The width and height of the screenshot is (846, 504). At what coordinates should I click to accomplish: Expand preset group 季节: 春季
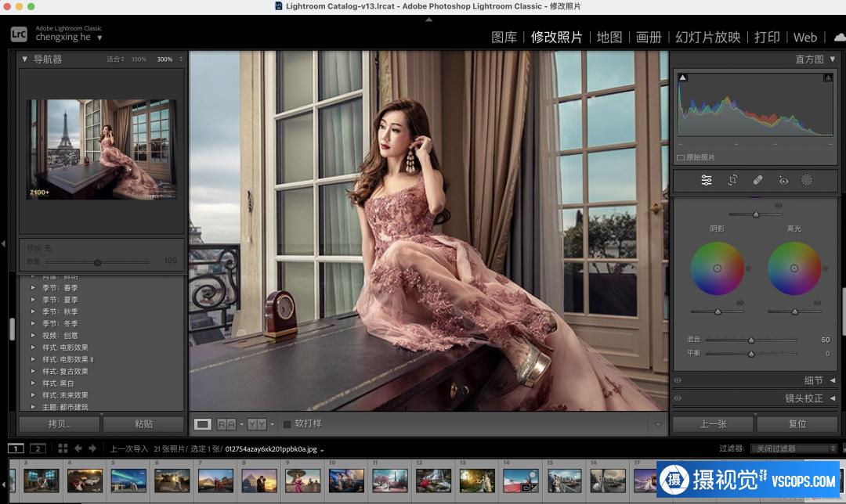33,288
